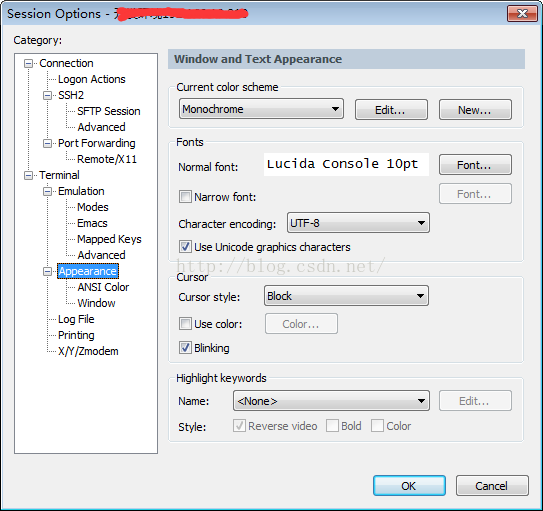Select SFTP Session category

(x=109, y=111)
